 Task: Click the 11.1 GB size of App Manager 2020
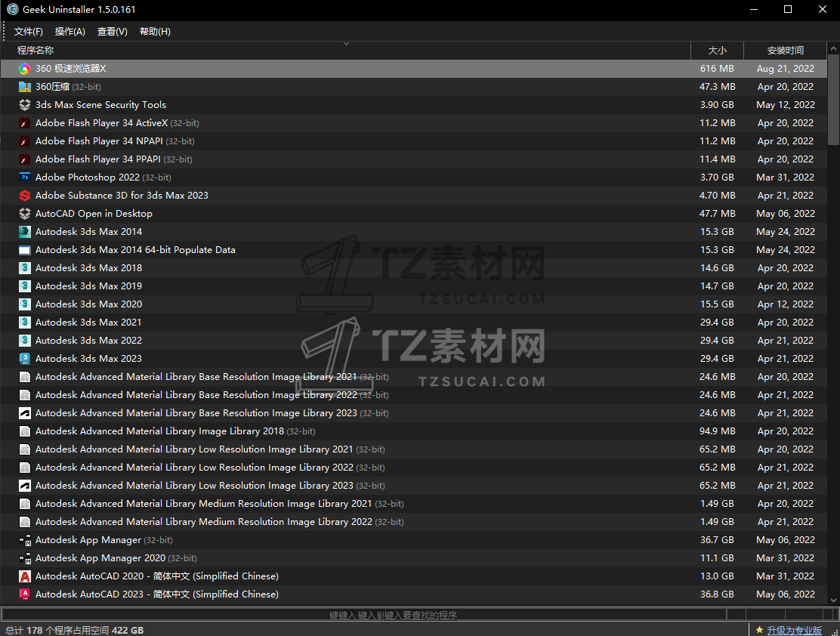pos(717,558)
